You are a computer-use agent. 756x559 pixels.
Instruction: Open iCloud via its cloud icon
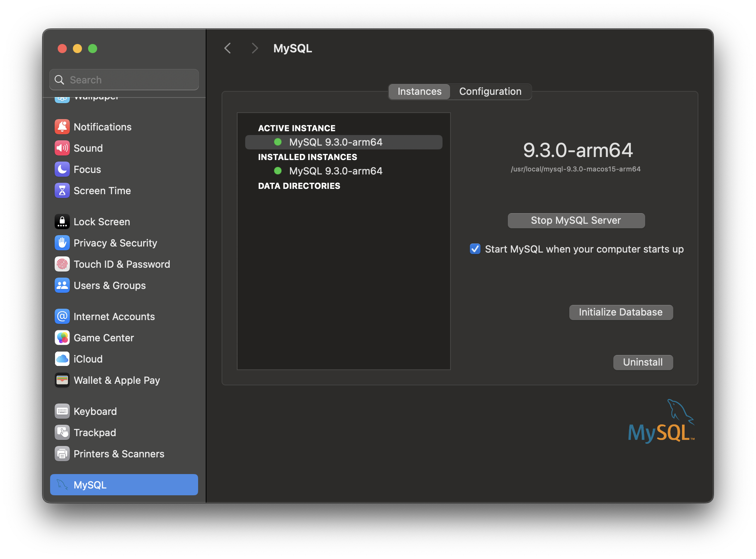(62, 359)
